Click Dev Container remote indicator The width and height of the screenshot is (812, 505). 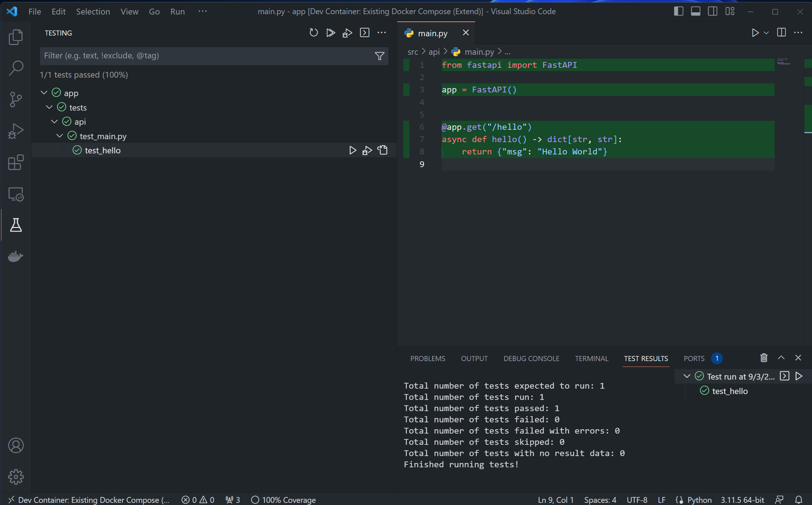(89, 500)
